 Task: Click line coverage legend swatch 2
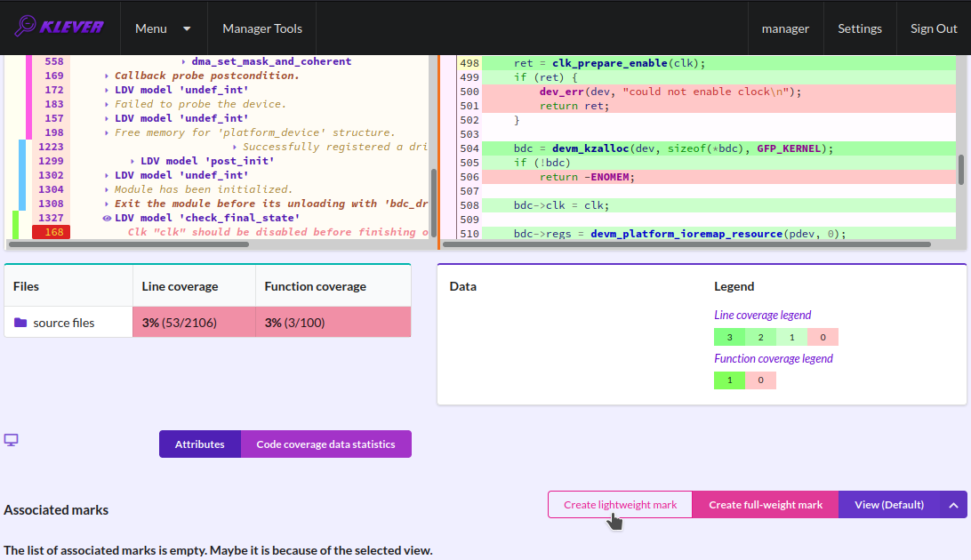pos(760,337)
